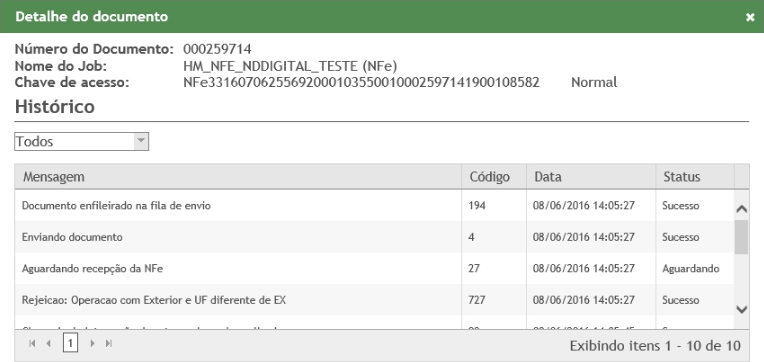Click the scroll up arrow in table
The height and width of the screenshot is (362, 764).
coord(742,209)
